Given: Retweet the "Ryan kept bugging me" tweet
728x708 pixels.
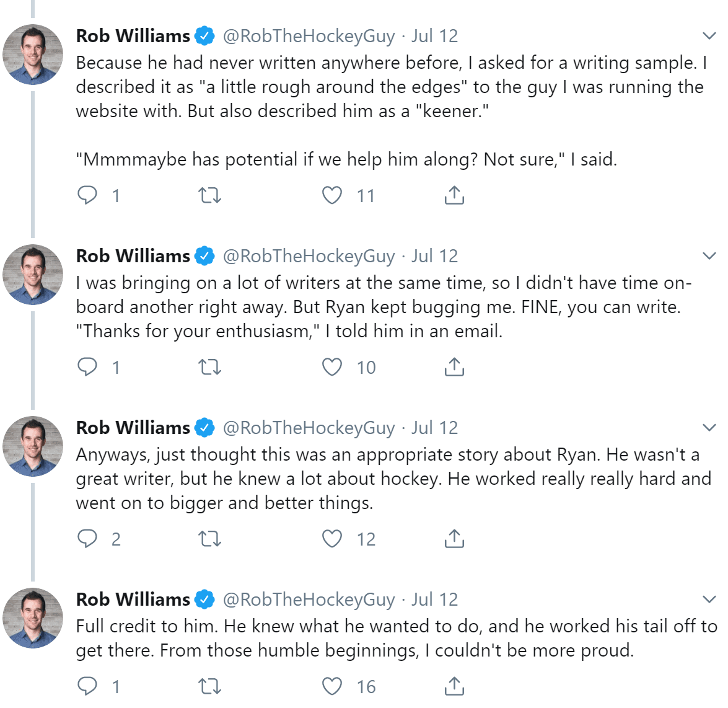Looking at the screenshot, I should 209,368.
